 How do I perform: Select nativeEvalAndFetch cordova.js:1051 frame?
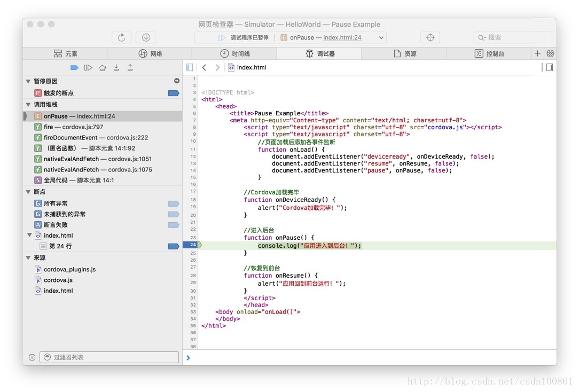(102, 159)
